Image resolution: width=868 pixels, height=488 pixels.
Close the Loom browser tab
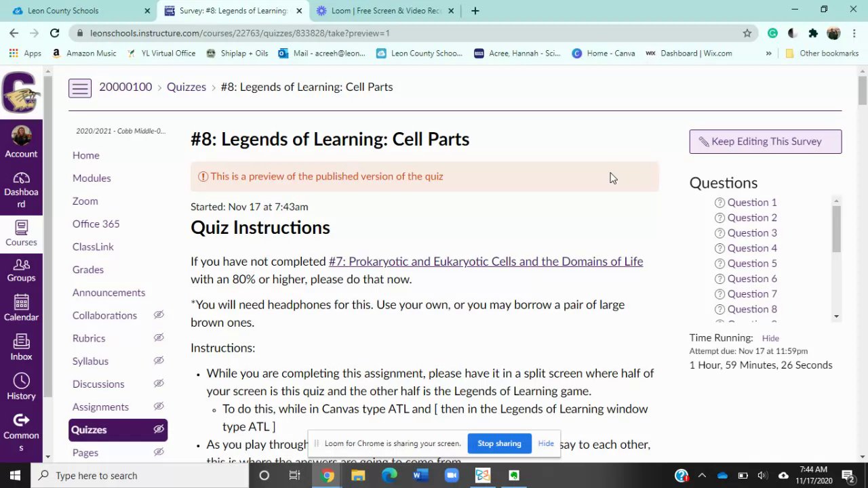coord(451,11)
